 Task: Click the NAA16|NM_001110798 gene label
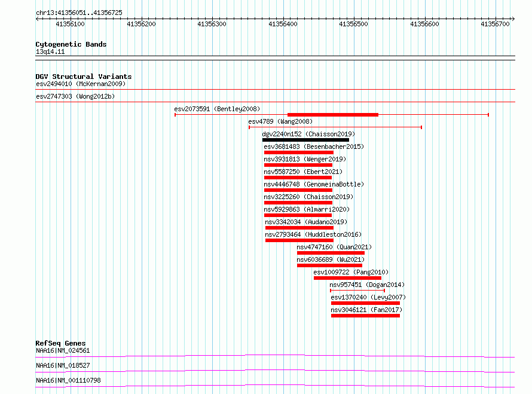(69, 380)
